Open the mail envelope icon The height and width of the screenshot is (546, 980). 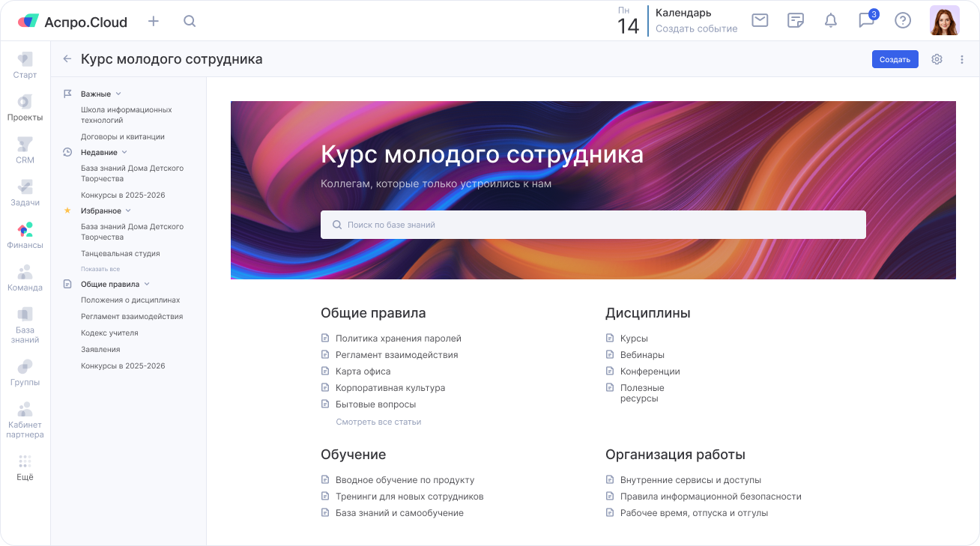pyautogui.click(x=760, y=20)
